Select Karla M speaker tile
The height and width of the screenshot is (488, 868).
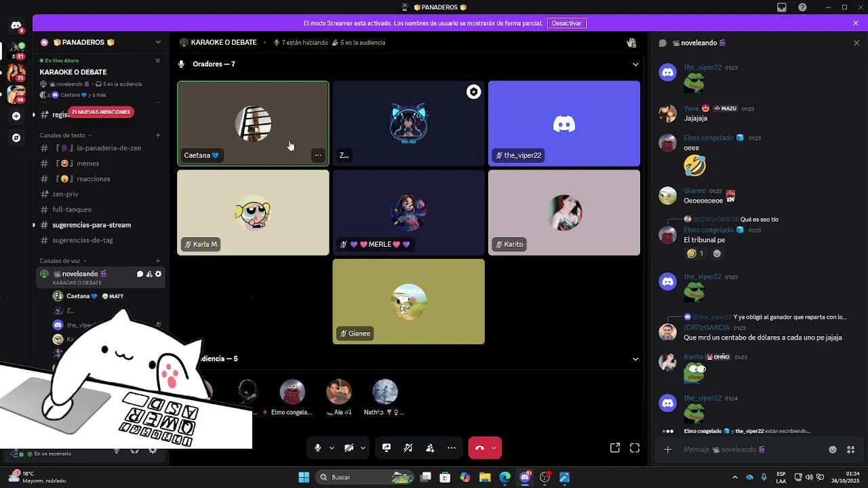point(253,213)
